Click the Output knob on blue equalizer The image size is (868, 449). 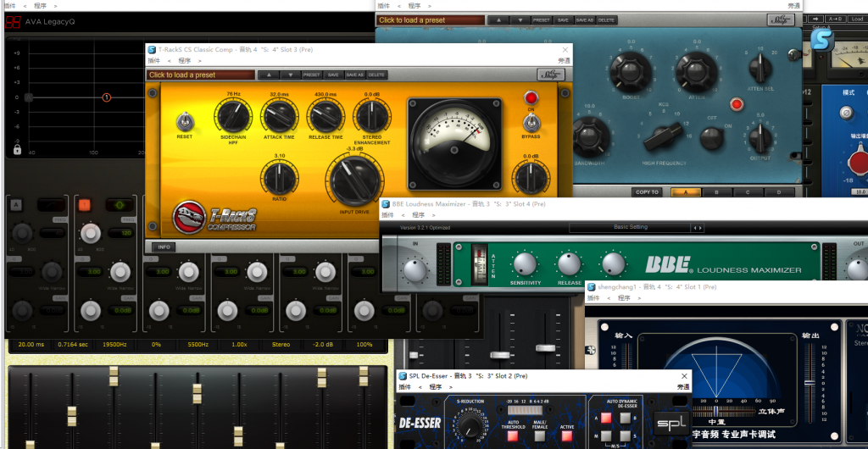click(x=760, y=137)
